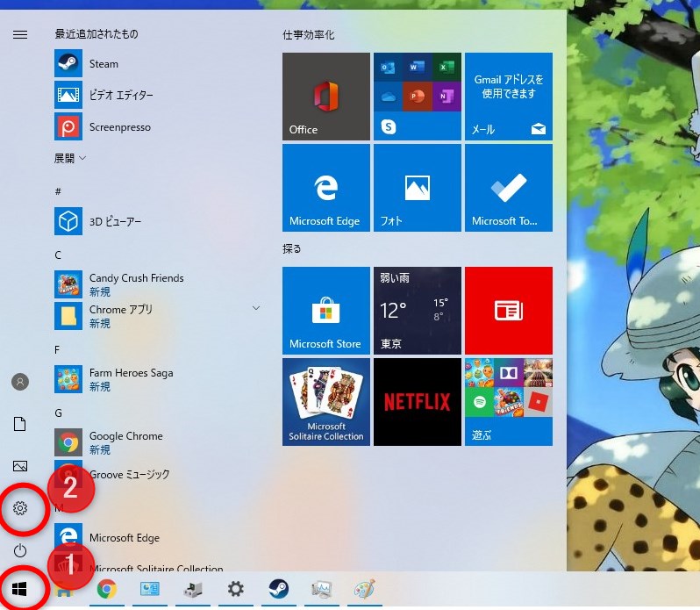
Task: Expand the Start menu hamburger navigation
Action: pos(20,34)
